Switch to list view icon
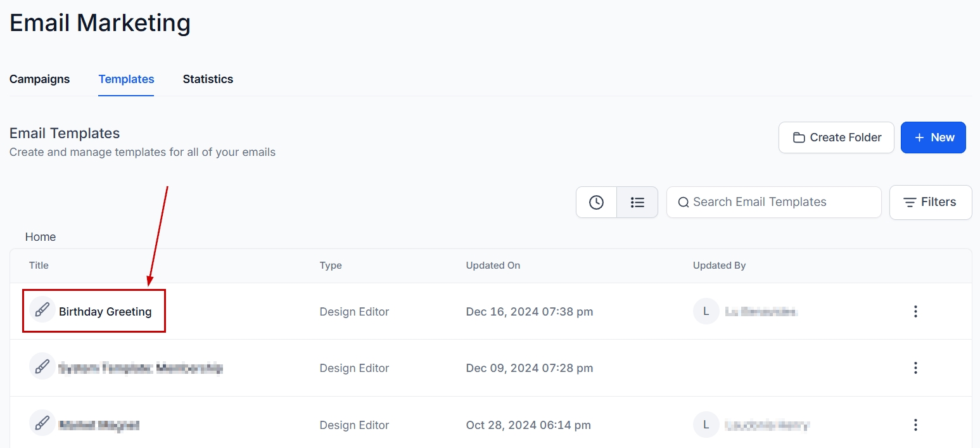This screenshot has height=448, width=980. tap(637, 202)
